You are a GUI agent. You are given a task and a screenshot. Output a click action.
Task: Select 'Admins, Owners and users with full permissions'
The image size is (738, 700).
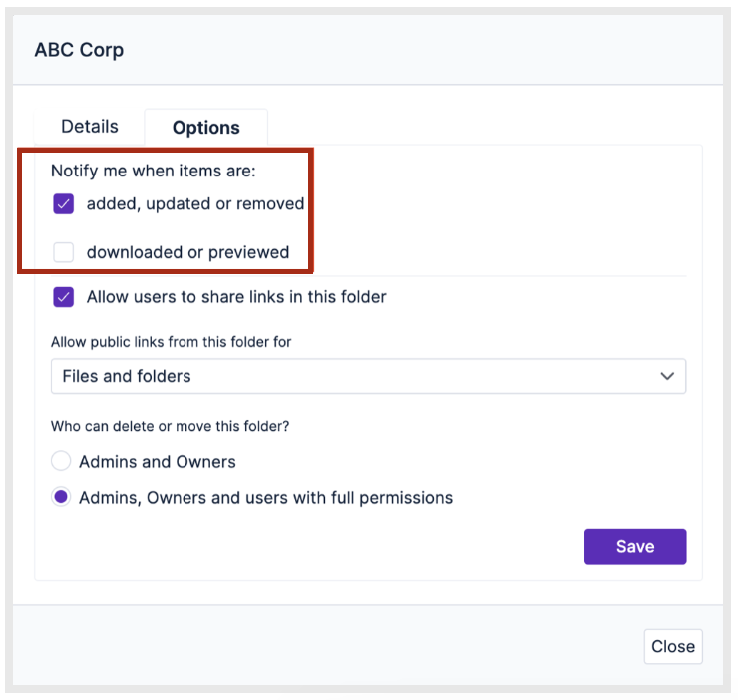point(61,497)
